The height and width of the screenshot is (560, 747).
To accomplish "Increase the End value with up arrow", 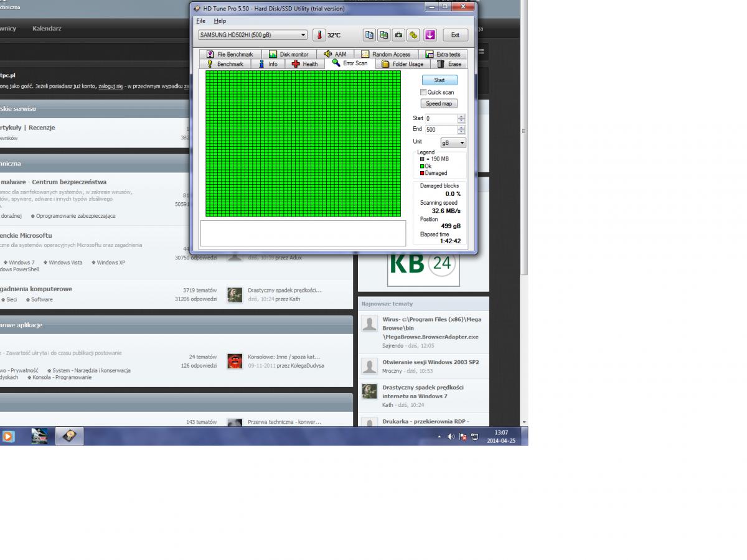I will pos(461,128).
